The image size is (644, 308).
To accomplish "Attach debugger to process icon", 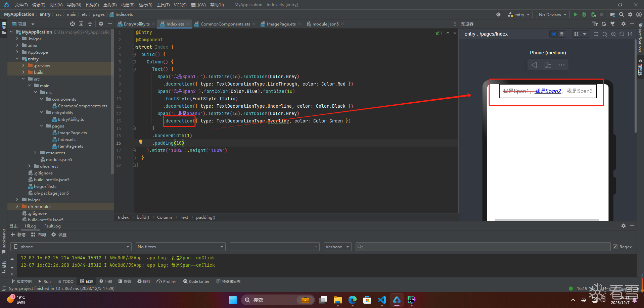I will [x=593, y=14].
